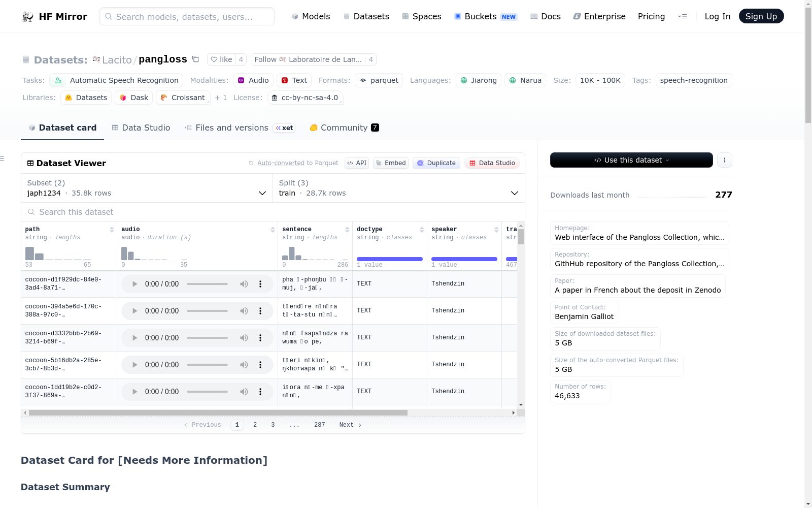The height and width of the screenshot is (508, 812).
Task: Click the Duplicate button
Action: (x=436, y=163)
